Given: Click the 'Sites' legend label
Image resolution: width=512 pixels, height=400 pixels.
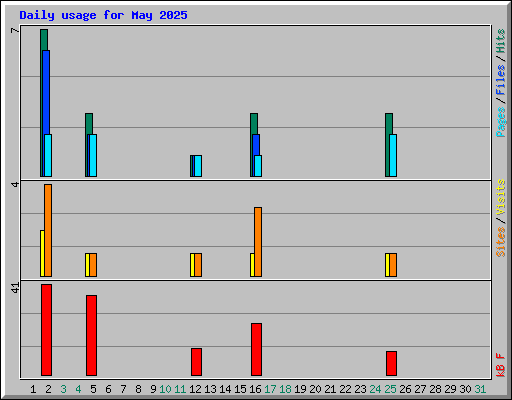Looking at the screenshot, I should click(500, 242).
